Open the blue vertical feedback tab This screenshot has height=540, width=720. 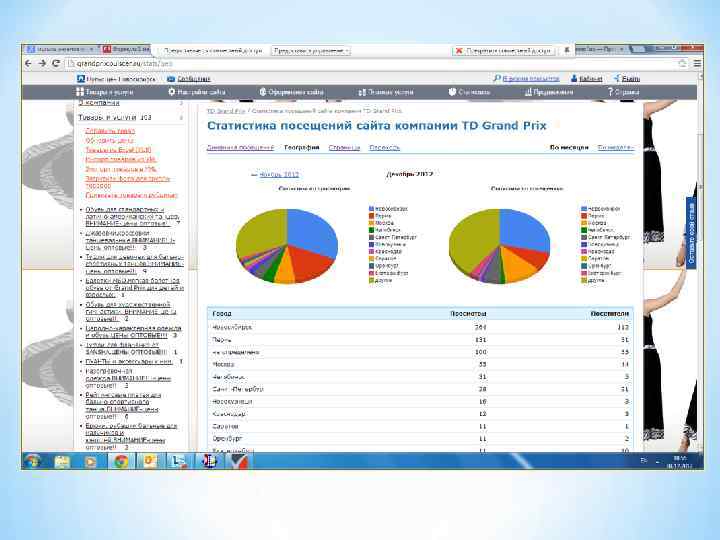(x=691, y=233)
